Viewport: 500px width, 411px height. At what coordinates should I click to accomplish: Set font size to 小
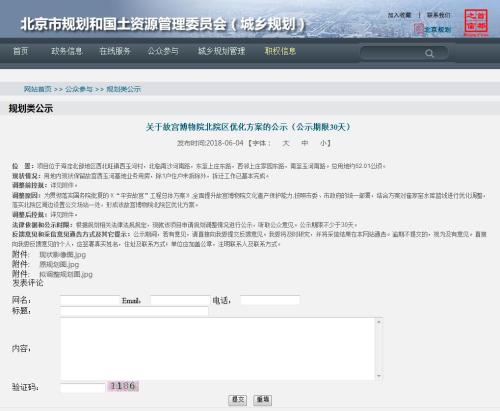pos(323,143)
